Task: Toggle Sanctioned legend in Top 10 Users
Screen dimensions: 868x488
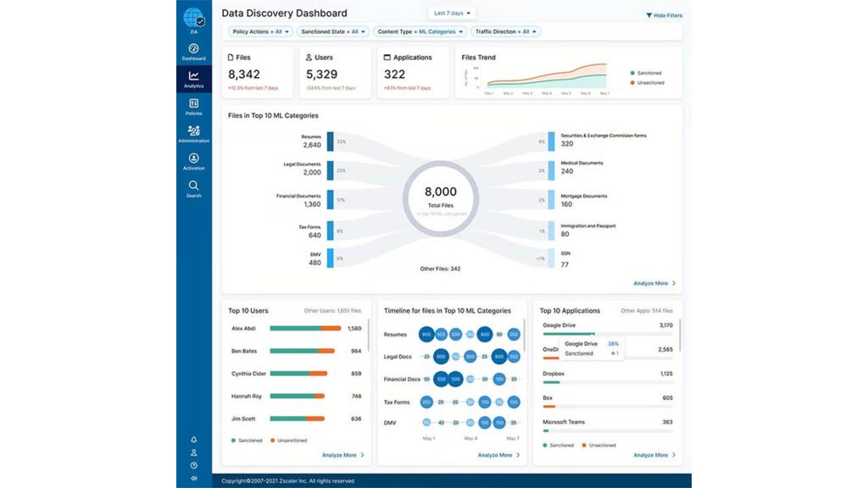Action: 247,441
